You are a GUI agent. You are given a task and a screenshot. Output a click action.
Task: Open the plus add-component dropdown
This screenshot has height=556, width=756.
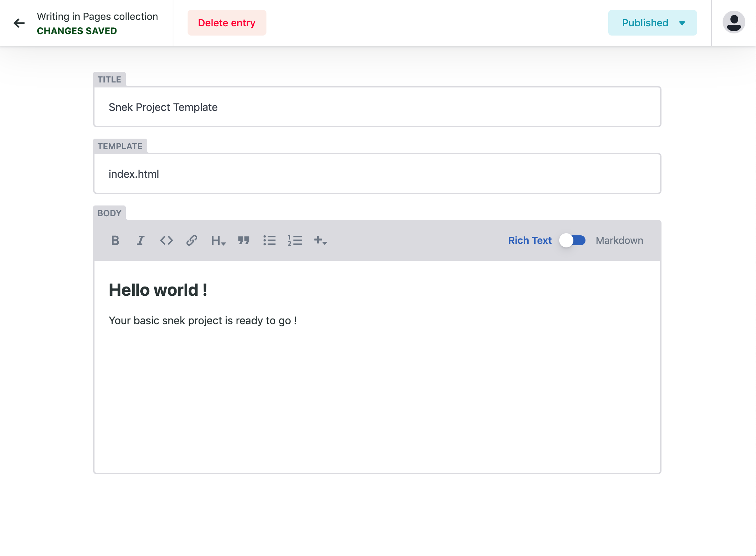[x=320, y=241]
